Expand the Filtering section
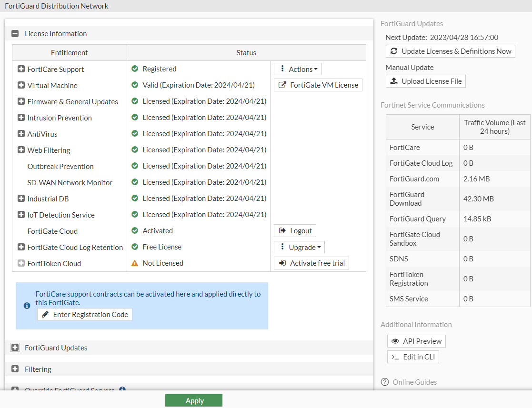The image size is (532, 408). click(15, 369)
